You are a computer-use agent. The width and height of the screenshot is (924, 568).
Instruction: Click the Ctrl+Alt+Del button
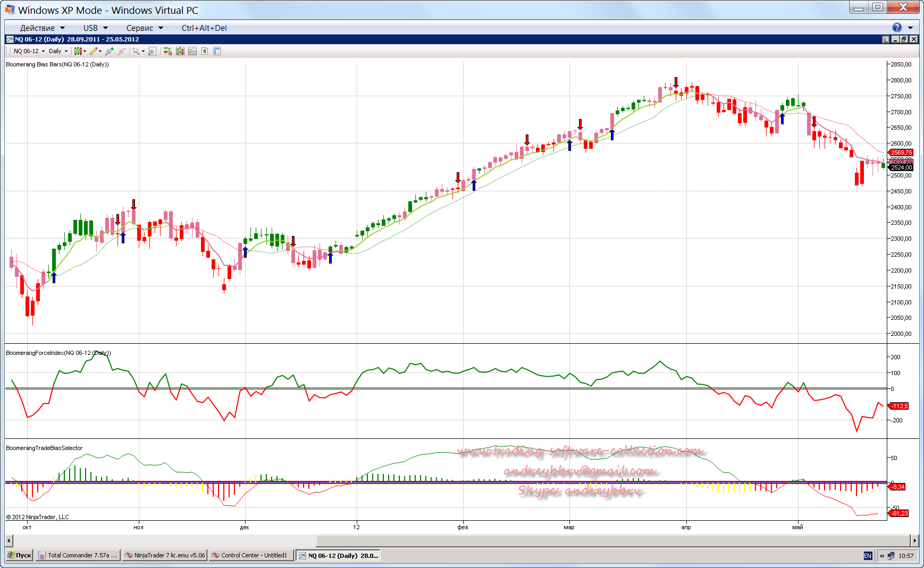pyautogui.click(x=204, y=28)
